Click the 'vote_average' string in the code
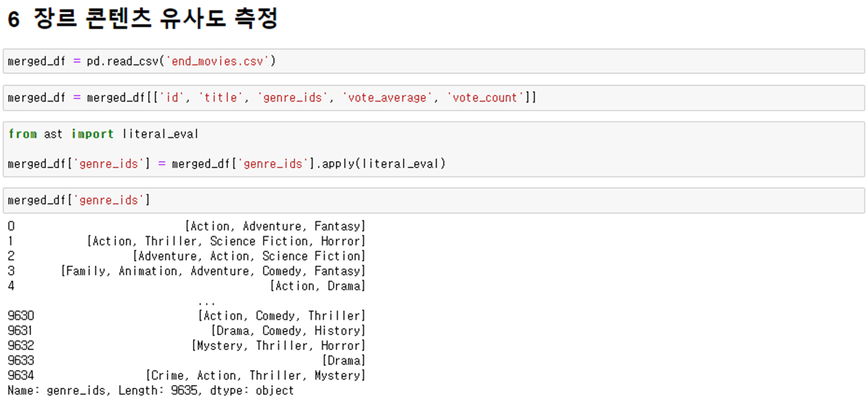The width and height of the screenshot is (868, 403). pos(387,98)
